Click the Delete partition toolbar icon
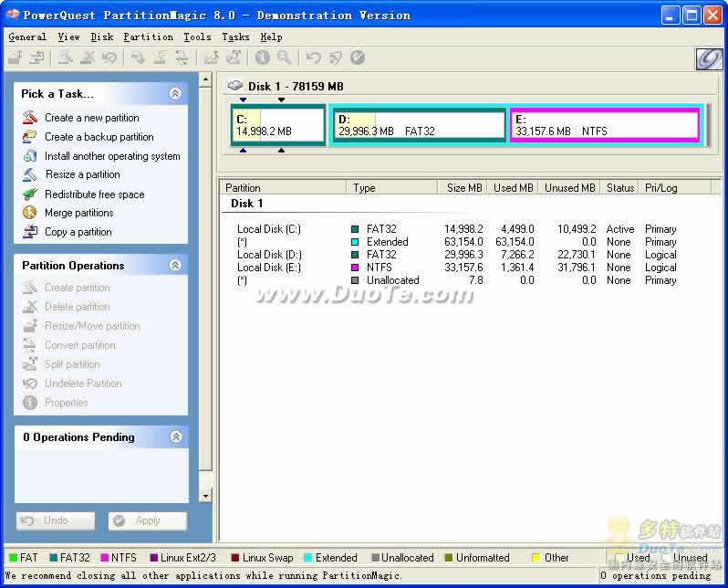The image size is (728, 588). 88,58
